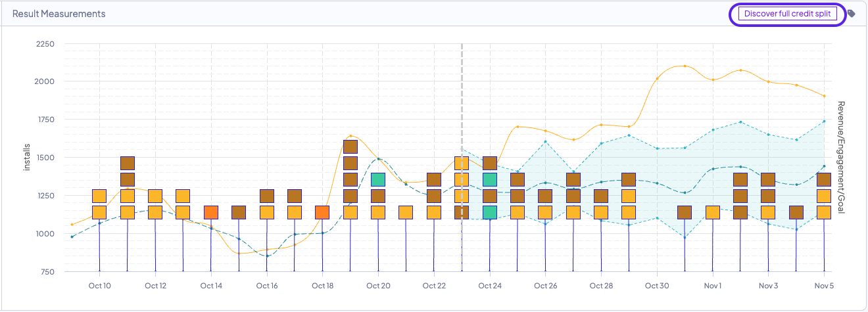The width and height of the screenshot is (868, 312).
Task: Click the single yellow marker on Oct 21
Action: (x=406, y=212)
